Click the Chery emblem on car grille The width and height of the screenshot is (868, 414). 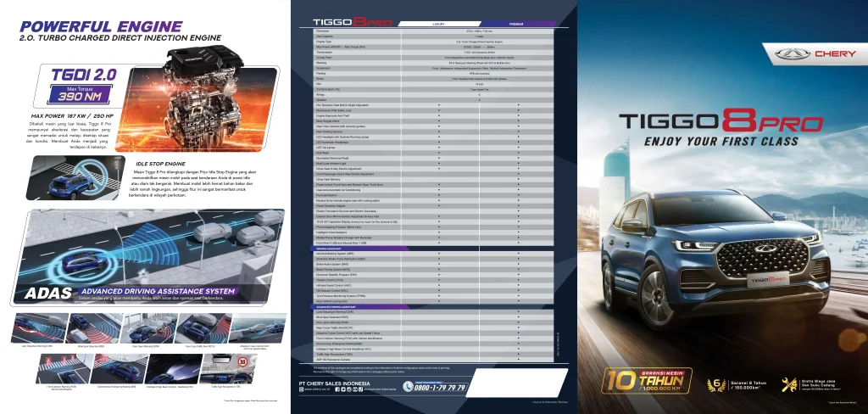pyautogui.click(x=766, y=250)
